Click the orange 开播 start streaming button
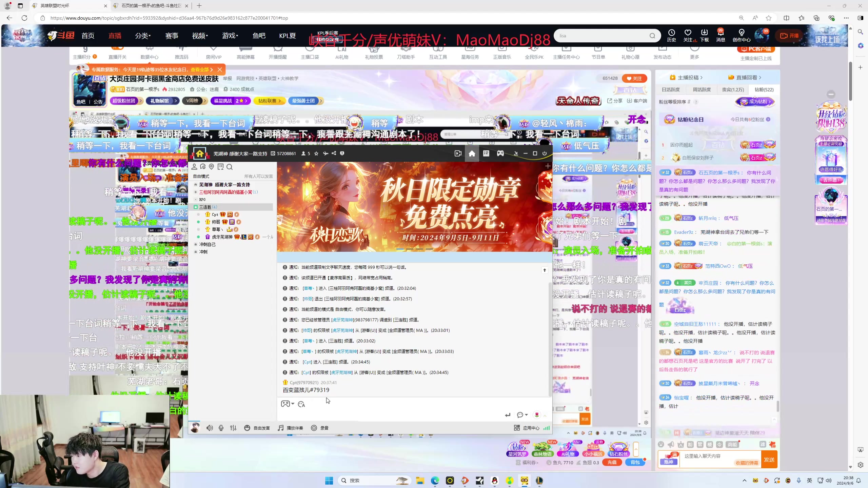The image size is (868, 488). [789, 36]
